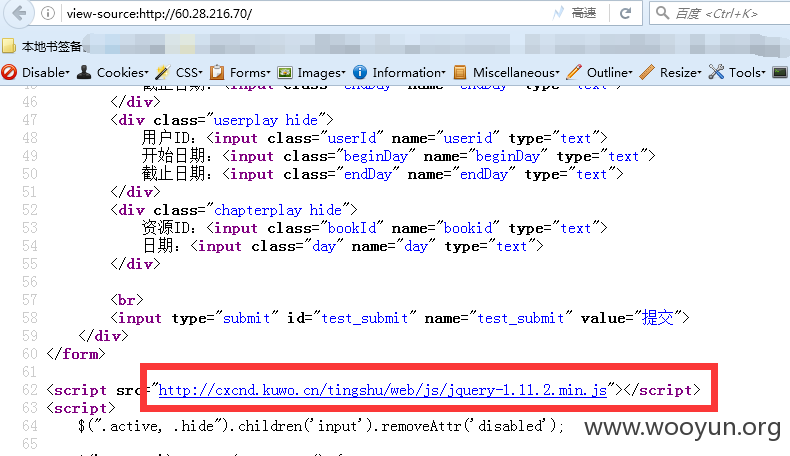Reload the page with the refresh button
The width and height of the screenshot is (790, 456).
coord(625,13)
